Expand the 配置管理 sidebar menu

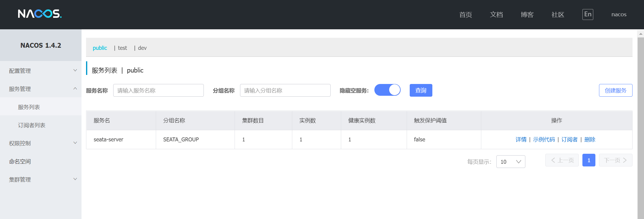pyautogui.click(x=41, y=71)
